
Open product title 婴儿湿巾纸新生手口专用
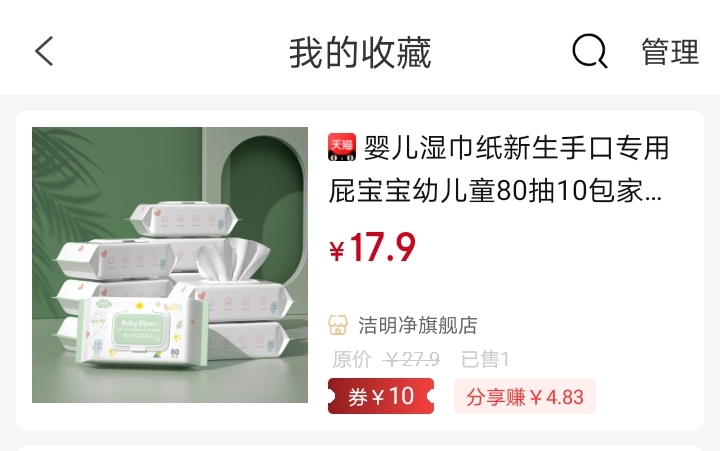click(x=516, y=148)
